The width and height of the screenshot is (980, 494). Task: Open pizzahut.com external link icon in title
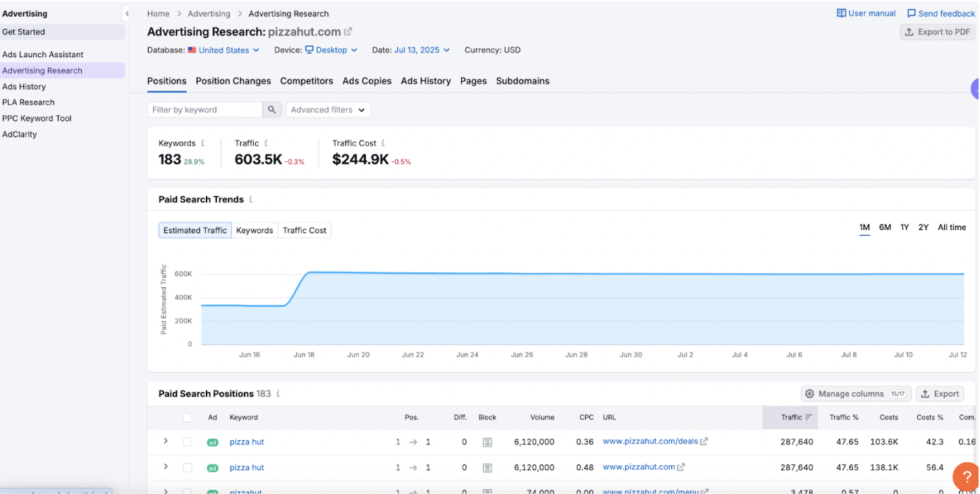tap(348, 32)
